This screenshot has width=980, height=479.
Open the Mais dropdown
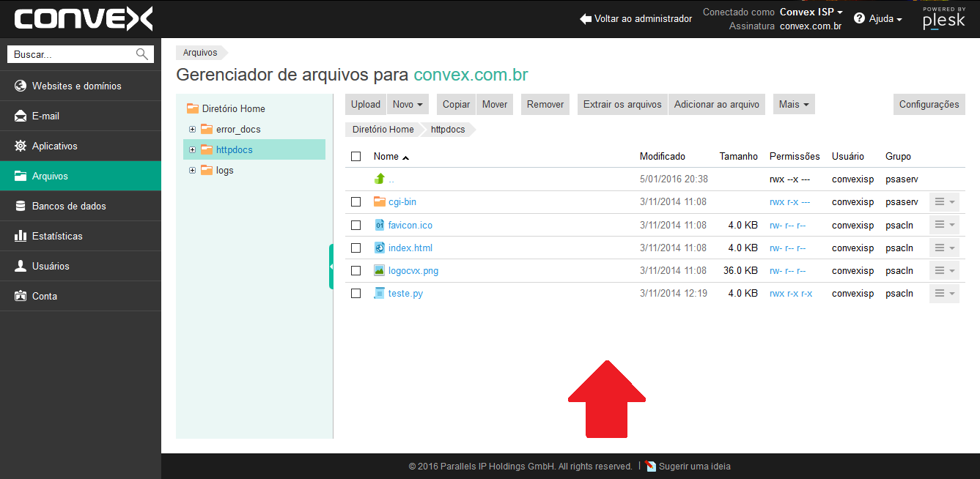(x=794, y=104)
